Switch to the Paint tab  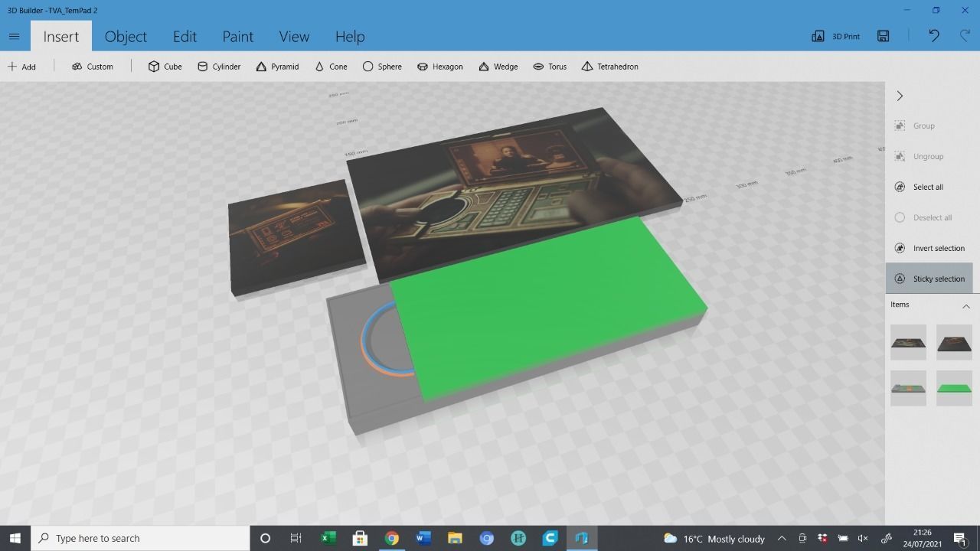click(238, 36)
